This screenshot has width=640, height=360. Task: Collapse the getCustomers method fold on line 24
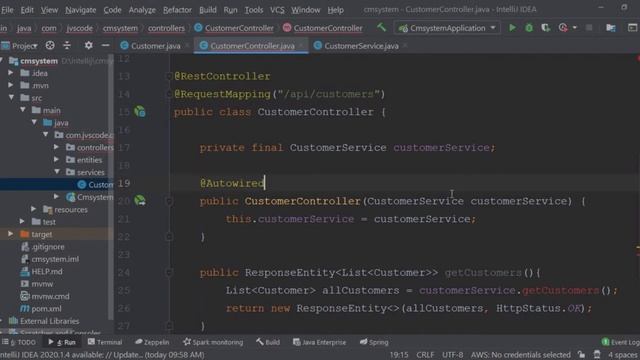[x=169, y=272]
